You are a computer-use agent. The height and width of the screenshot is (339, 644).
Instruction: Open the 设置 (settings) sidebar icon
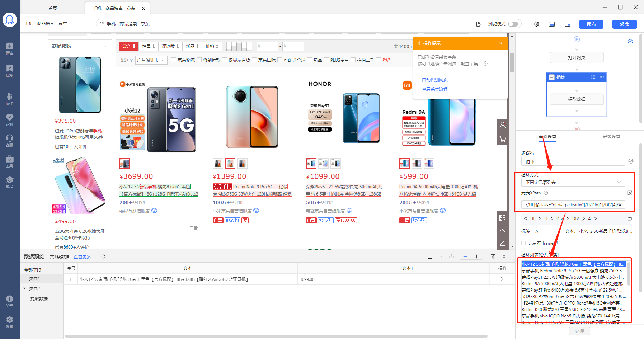pyautogui.click(x=10, y=322)
